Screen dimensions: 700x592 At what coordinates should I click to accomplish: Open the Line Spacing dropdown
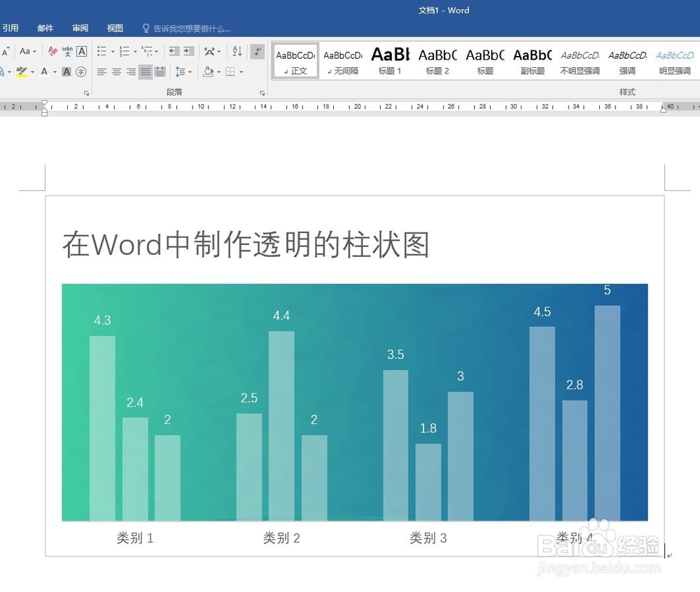coord(181,70)
